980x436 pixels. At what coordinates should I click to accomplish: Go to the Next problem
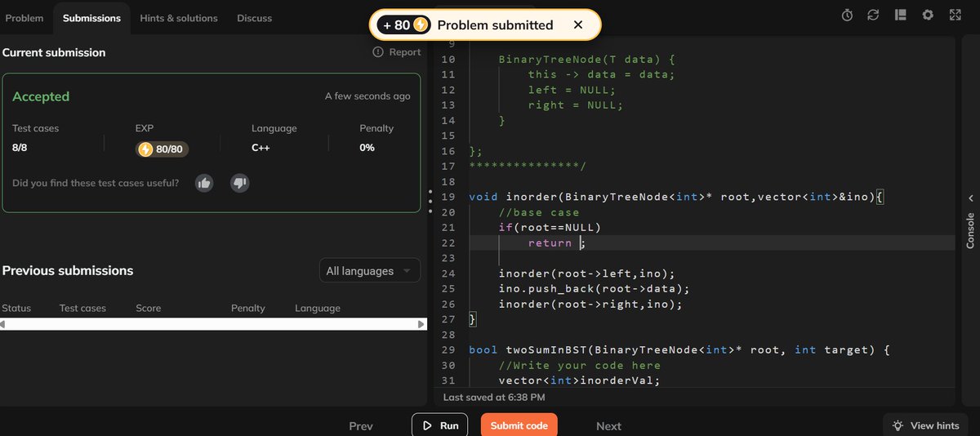pyautogui.click(x=608, y=426)
